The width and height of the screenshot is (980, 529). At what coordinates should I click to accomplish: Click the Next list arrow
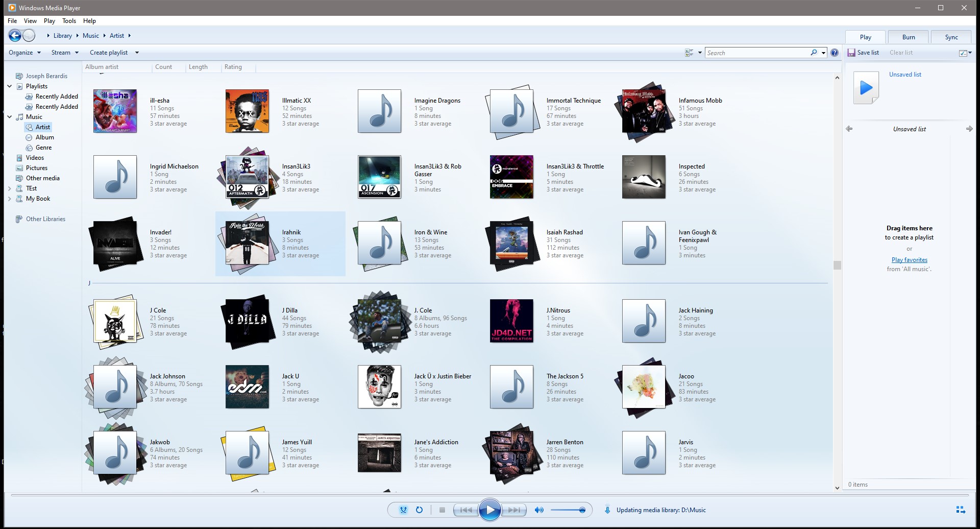coord(969,129)
